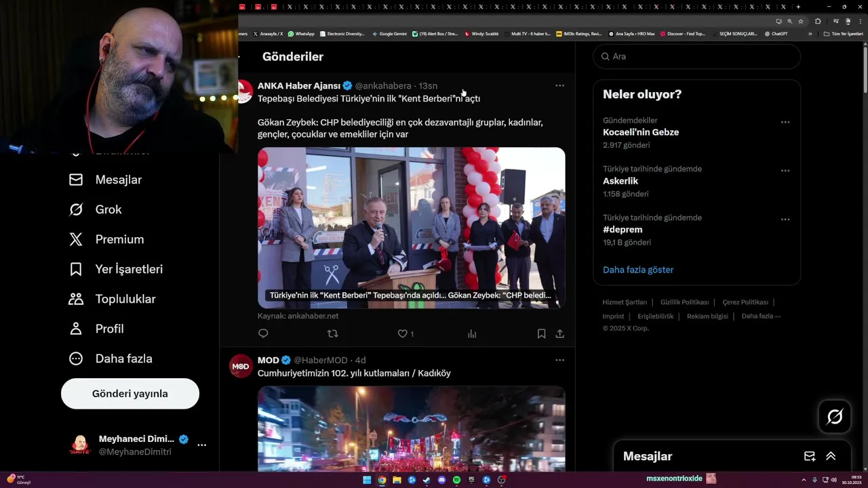Go to Profil in the sidebar
The height and width of the screenshot is (488, 868).
pyautogui.click(x=96, y=329)
